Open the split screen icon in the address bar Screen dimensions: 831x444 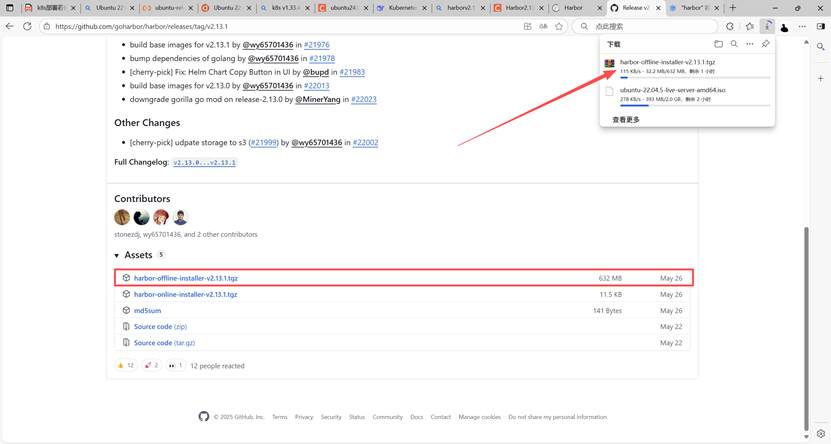pos(527,26)
